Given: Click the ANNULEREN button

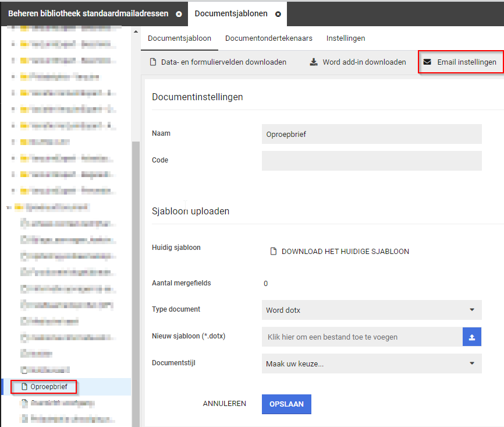Looking at the screenshot, I should (x=224, y=404).
